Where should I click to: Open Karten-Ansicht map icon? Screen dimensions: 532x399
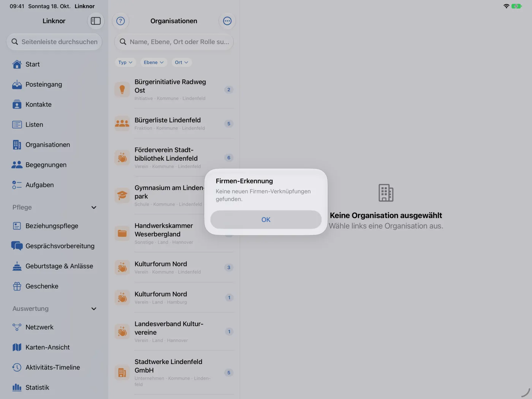click(x=17, y=347)
